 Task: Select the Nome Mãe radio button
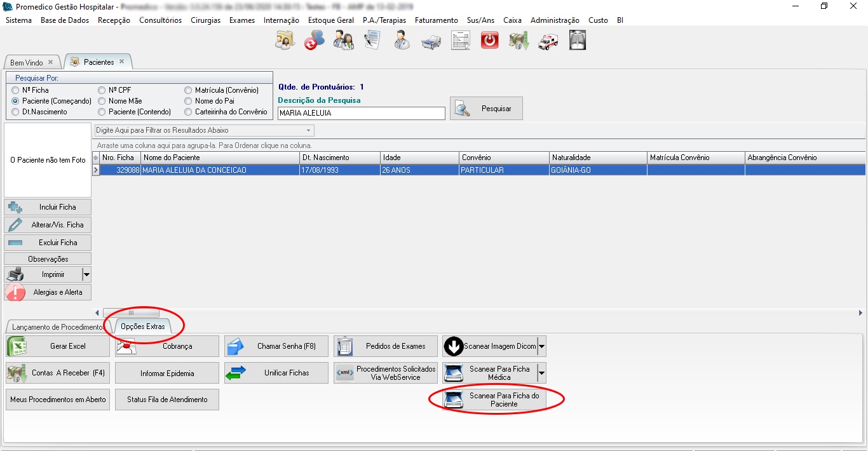click(x=102, y=101)
